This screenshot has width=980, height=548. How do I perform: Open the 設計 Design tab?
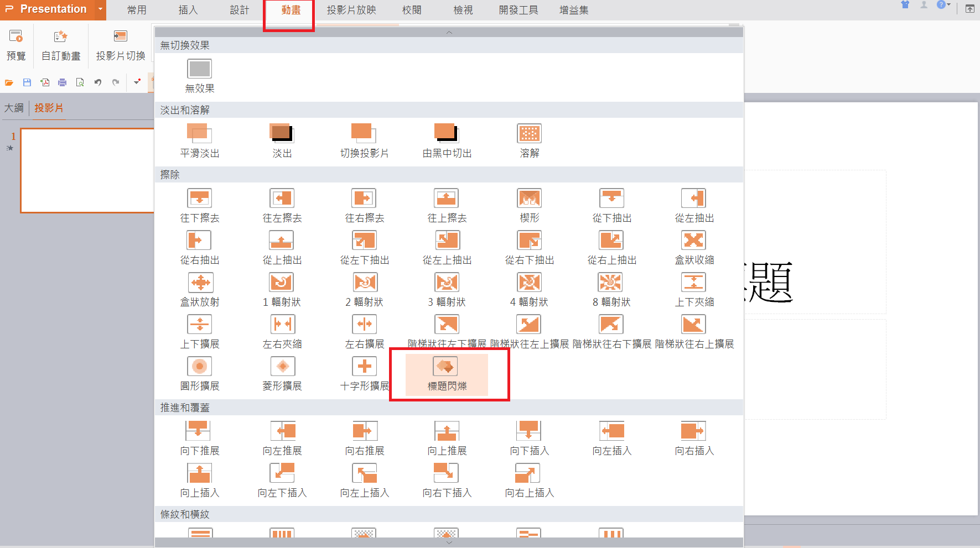(x=240, y=10)
